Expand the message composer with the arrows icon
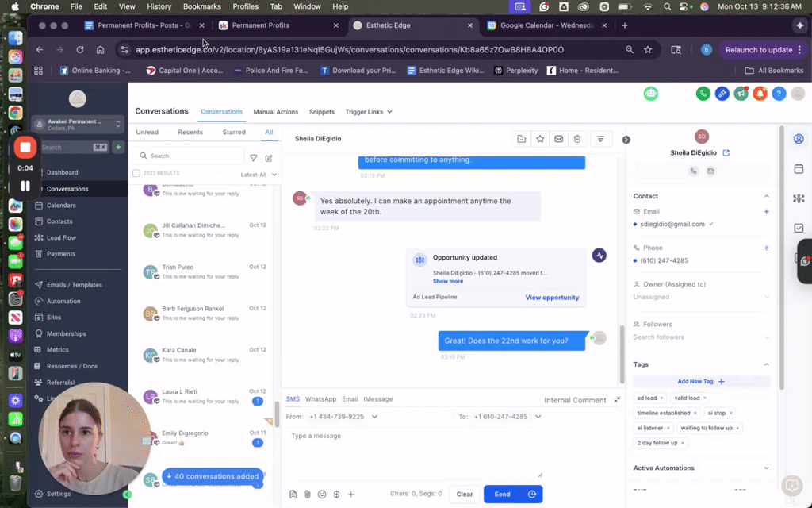 (617, 400)
